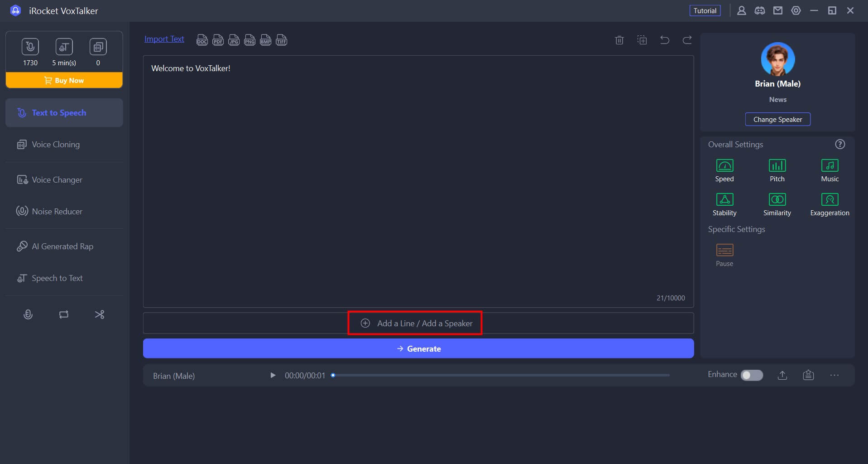Screen dimensions: 868x464
Task: Insert a Pause in the text
Action: [x=724, y=255]
